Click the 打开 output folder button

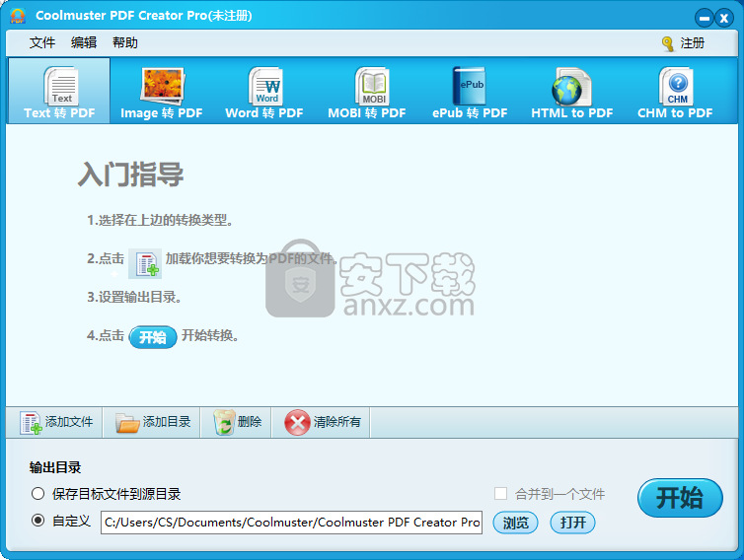(x=572, y=523)
